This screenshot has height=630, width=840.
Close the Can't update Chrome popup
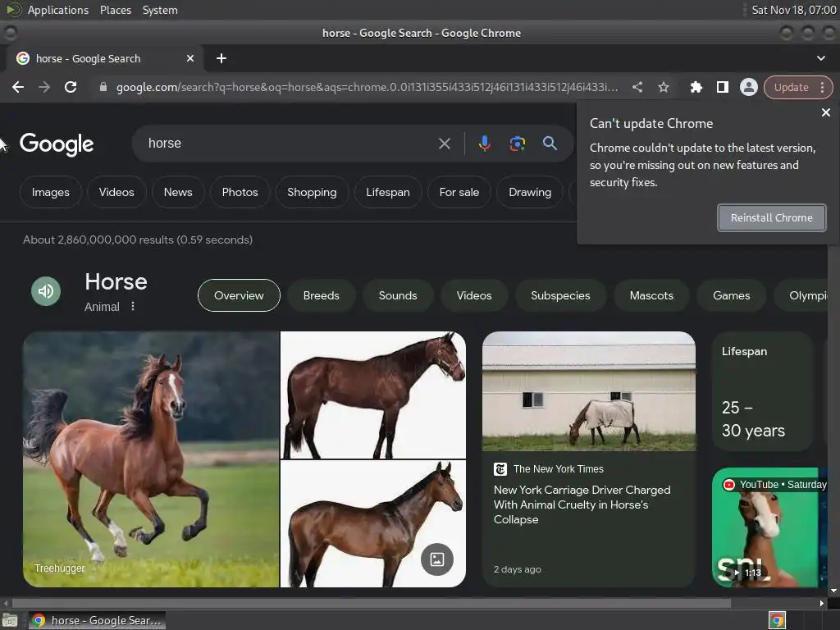tap(825, 112)
